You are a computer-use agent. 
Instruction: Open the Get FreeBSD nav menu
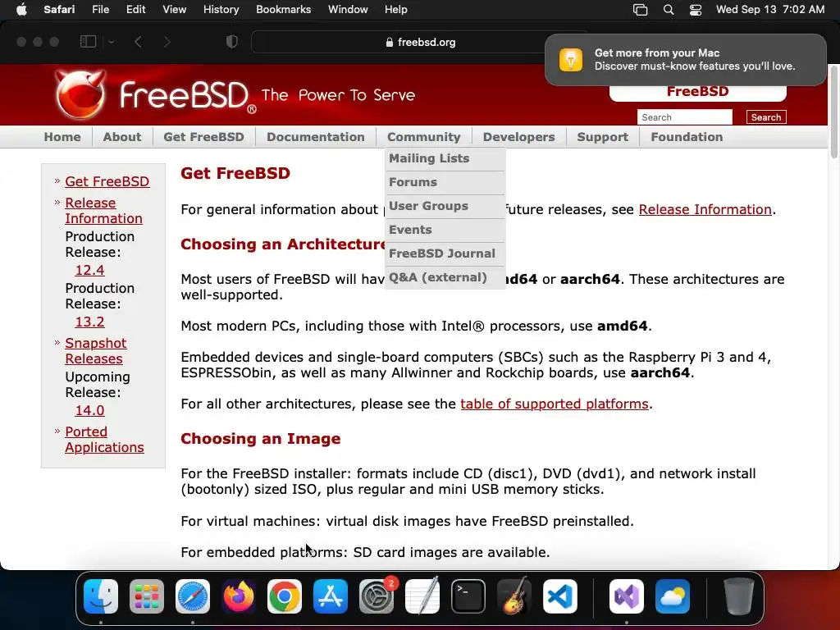(203, 137)
